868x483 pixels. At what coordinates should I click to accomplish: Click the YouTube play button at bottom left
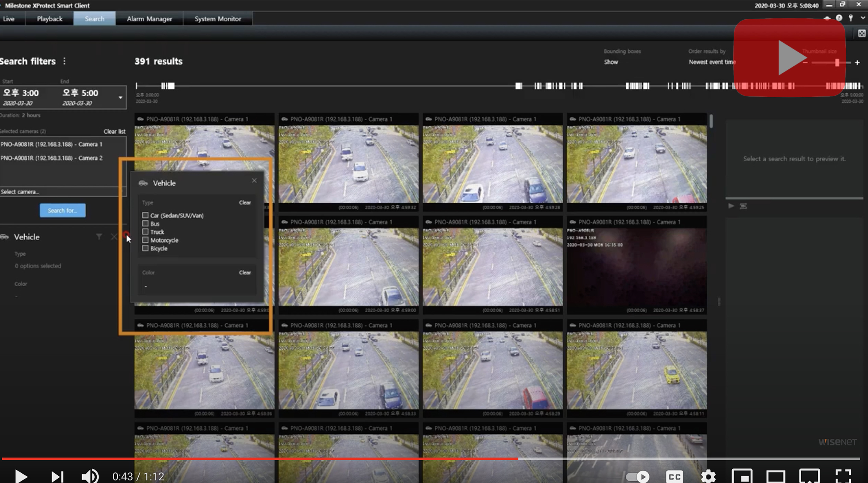(x=20, y=476)
